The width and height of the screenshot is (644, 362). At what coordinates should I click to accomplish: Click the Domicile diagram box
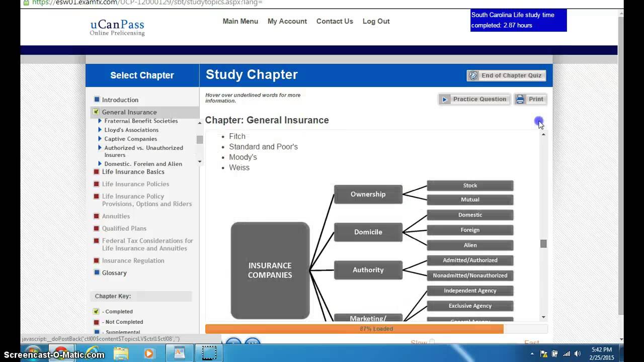pos(368,232)
